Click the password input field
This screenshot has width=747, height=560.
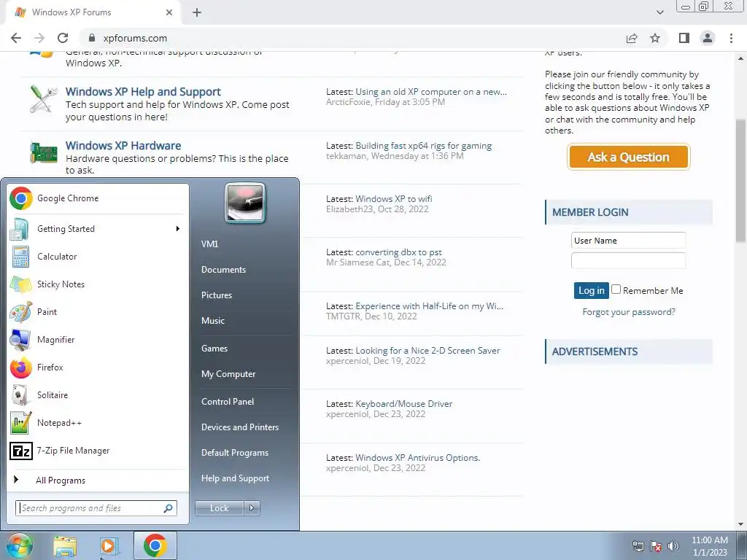pos(628,261)
